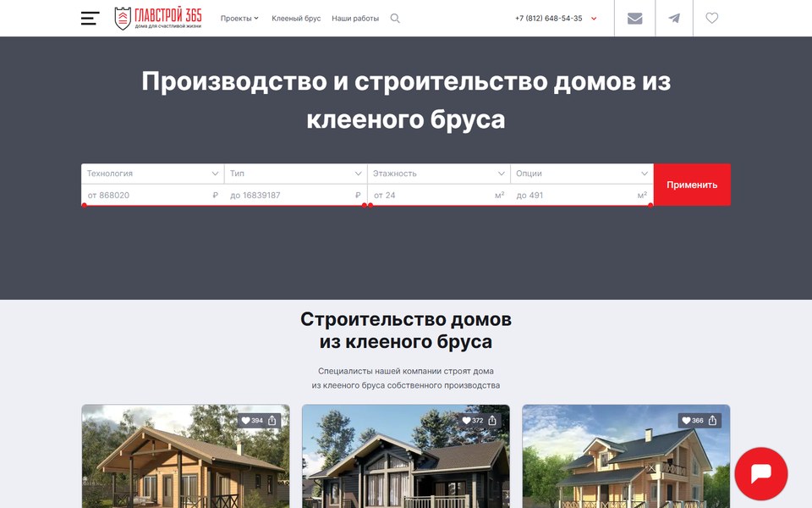
Task: Open the Технология dropdown
Action: point(153,174)
